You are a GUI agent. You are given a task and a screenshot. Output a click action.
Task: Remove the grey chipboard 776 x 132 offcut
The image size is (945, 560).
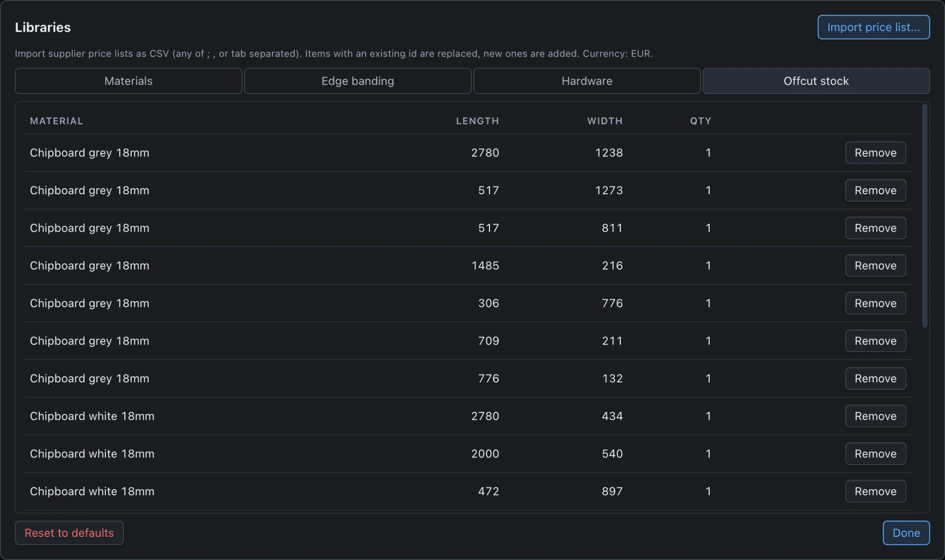[875, 379]
